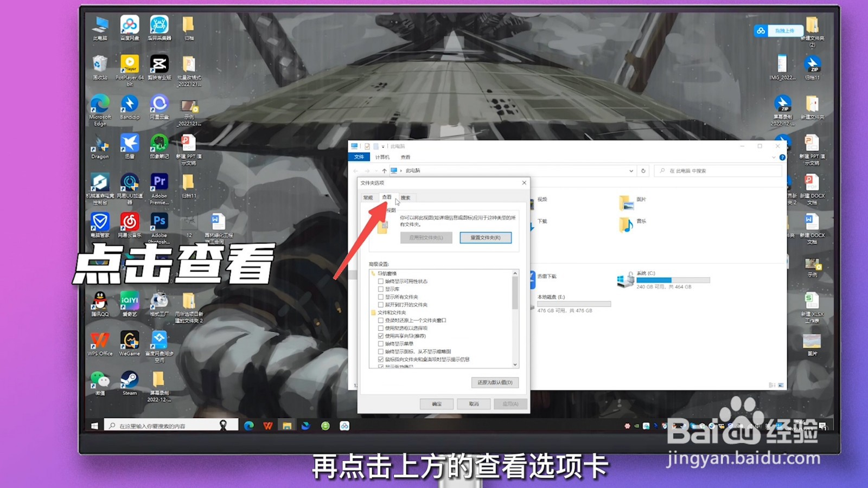Open WPS from the taskbar

(268, 426)
